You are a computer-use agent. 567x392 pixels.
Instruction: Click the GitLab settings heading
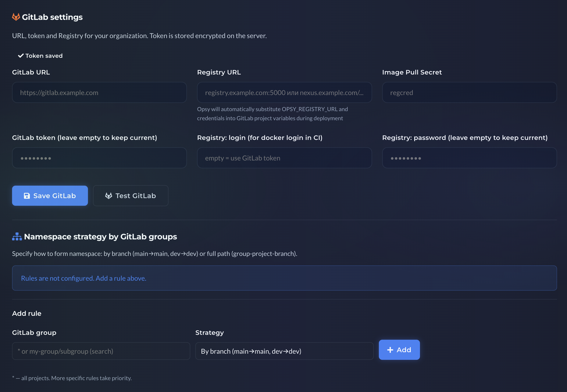(52, 17)
